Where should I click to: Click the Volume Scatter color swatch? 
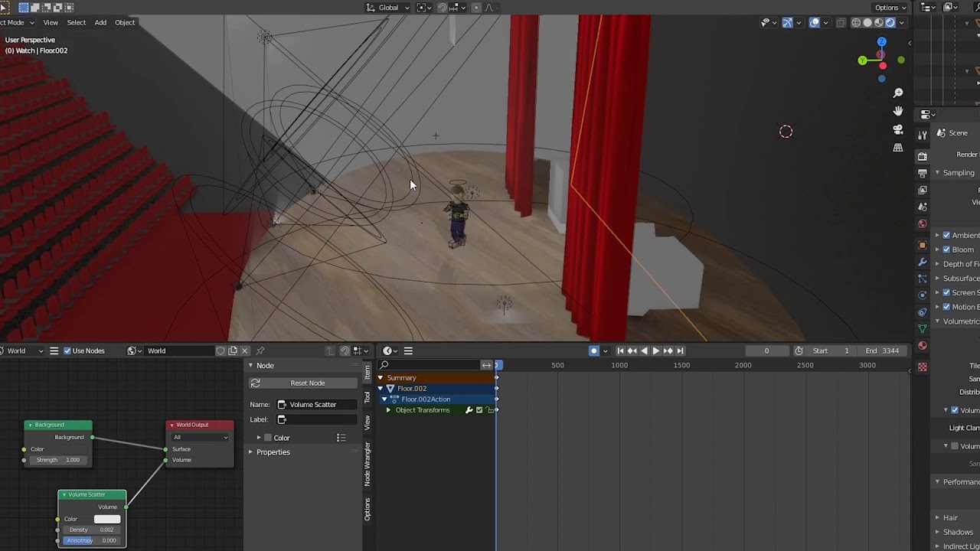point(106,519)
